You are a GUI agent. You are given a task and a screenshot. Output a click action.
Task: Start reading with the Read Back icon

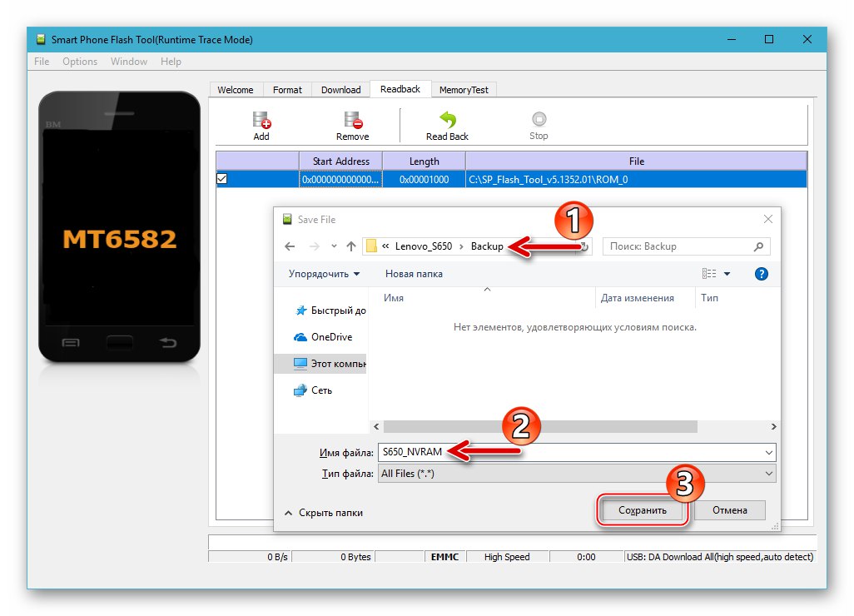(446, 119)
